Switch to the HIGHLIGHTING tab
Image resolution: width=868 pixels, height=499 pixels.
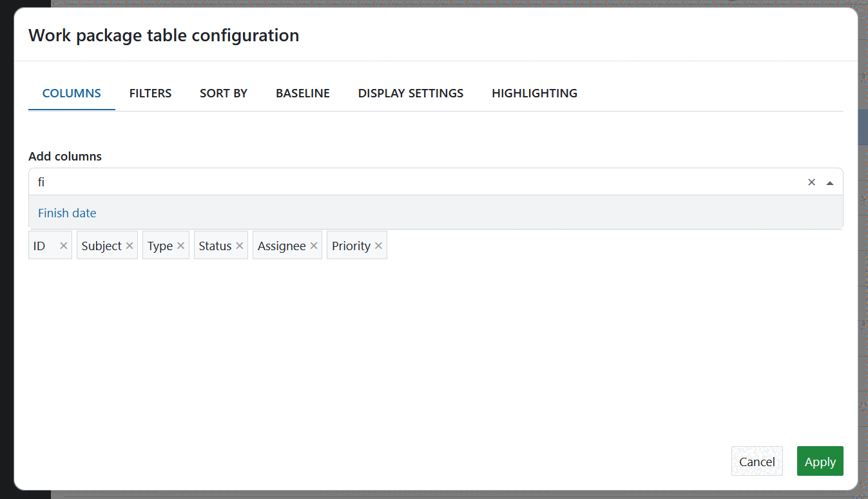point(534,93)
